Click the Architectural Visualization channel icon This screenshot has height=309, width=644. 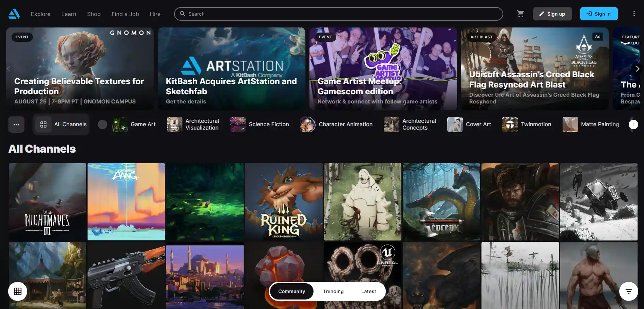click(x=175, y=124)
